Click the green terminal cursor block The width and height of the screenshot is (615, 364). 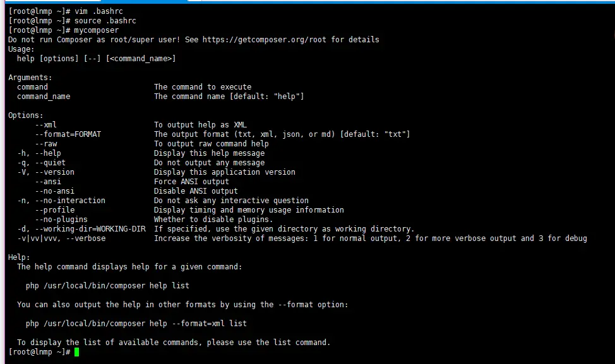(x=76, y=352)
